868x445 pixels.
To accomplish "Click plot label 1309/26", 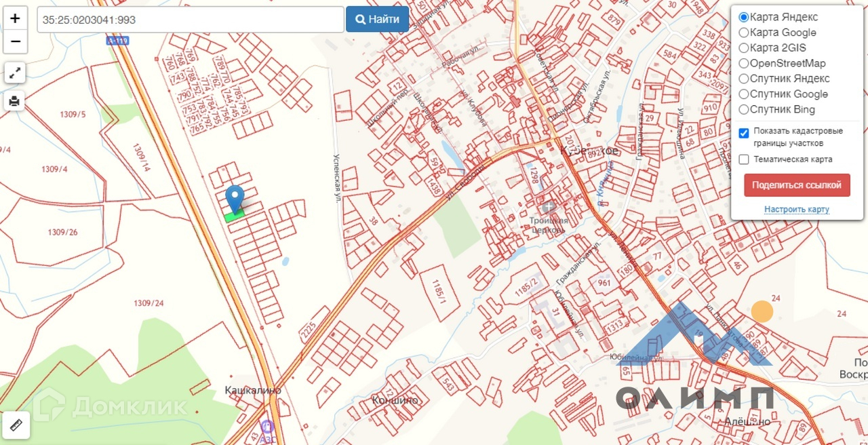I will pyautogui.click(x=62, y=232).
